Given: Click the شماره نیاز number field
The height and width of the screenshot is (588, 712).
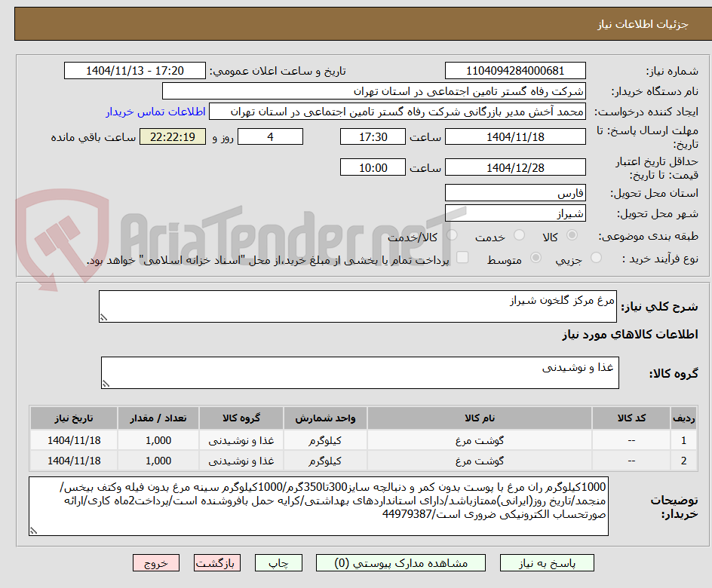Looking at the screenshot, I should [515, 71].
